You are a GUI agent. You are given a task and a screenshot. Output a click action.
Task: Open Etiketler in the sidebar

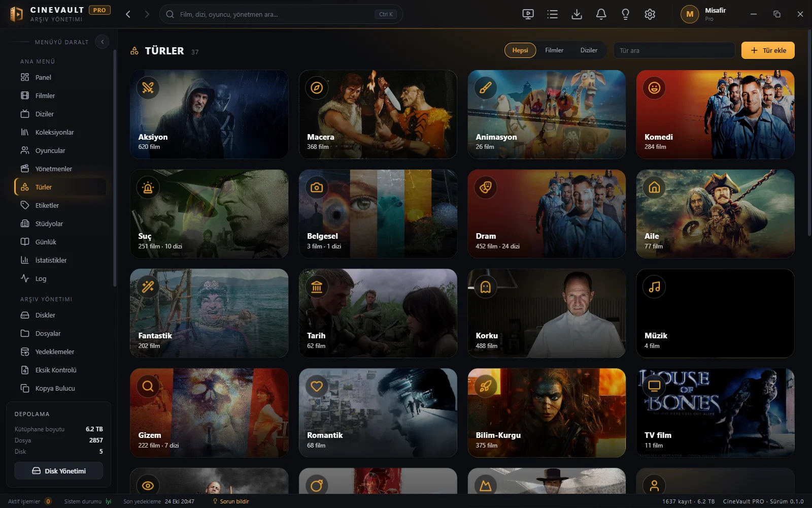click(x=60, y=205)
